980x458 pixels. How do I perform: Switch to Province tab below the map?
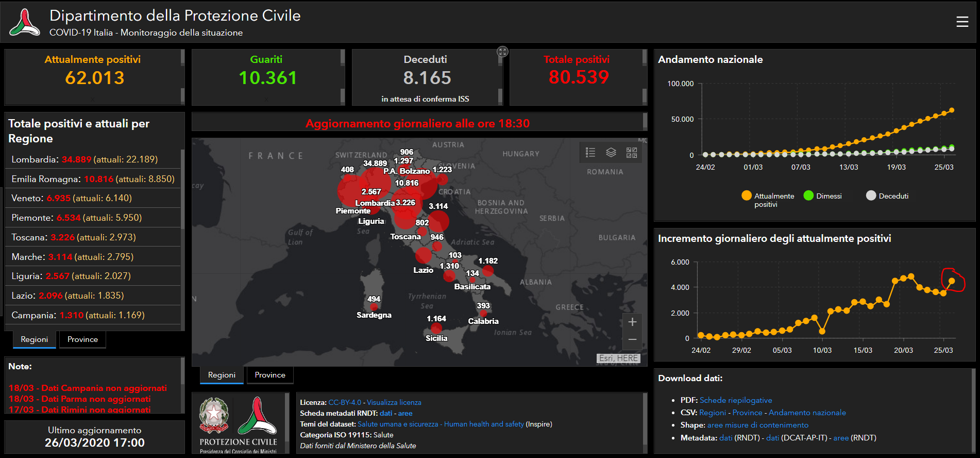[269, 375]
